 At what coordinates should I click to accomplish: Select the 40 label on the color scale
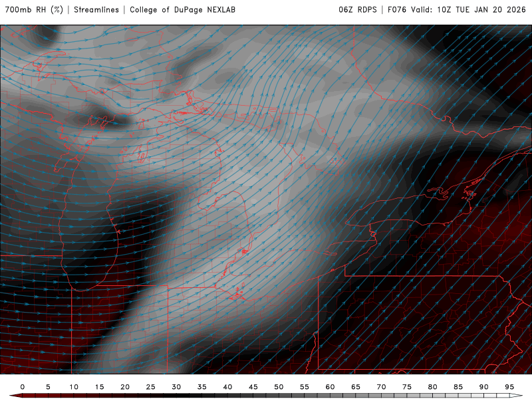point(227,387)
